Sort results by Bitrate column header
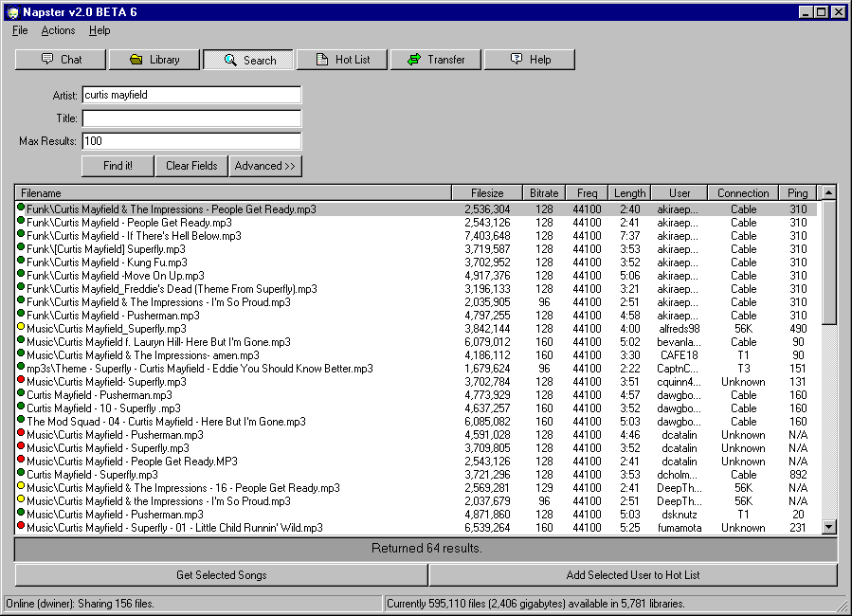The height and width of the screenshot is (616, 852). [544, 192]
